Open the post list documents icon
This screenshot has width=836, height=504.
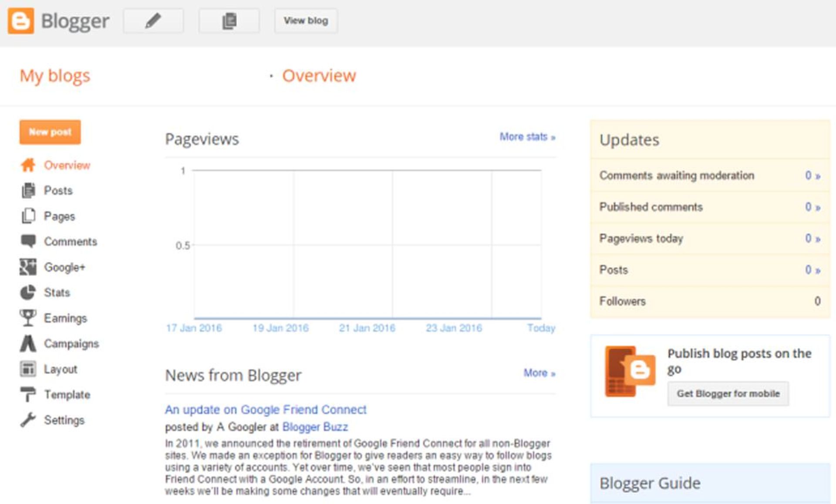click(229, 21)
